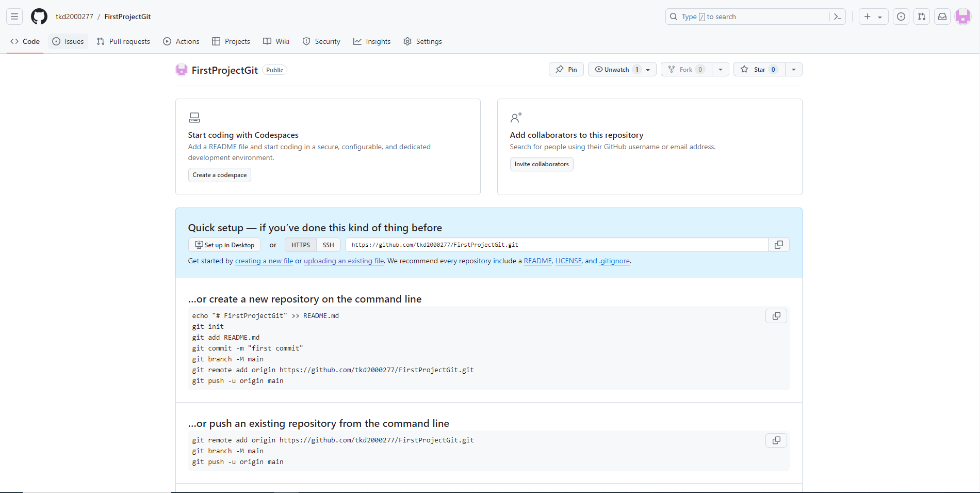Click inside the repository URL field
The image size is (980, 493).
[556, 245]
